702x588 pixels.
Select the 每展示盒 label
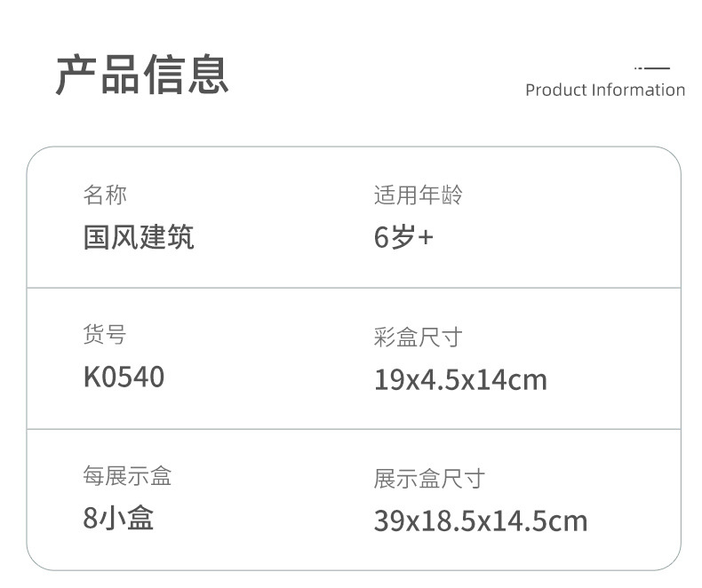(127, 477)
